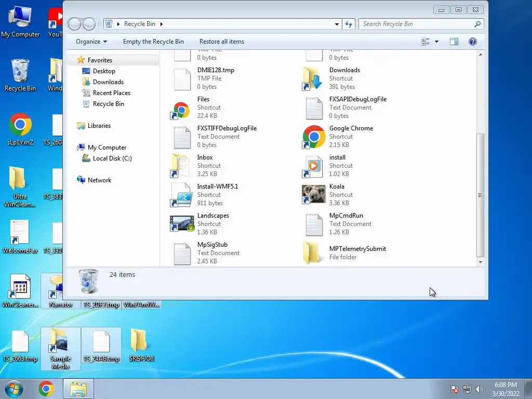The width and height of the screenshot is (532, 399).
Task: Click the Forward navigation button
Action: (89, 24)
